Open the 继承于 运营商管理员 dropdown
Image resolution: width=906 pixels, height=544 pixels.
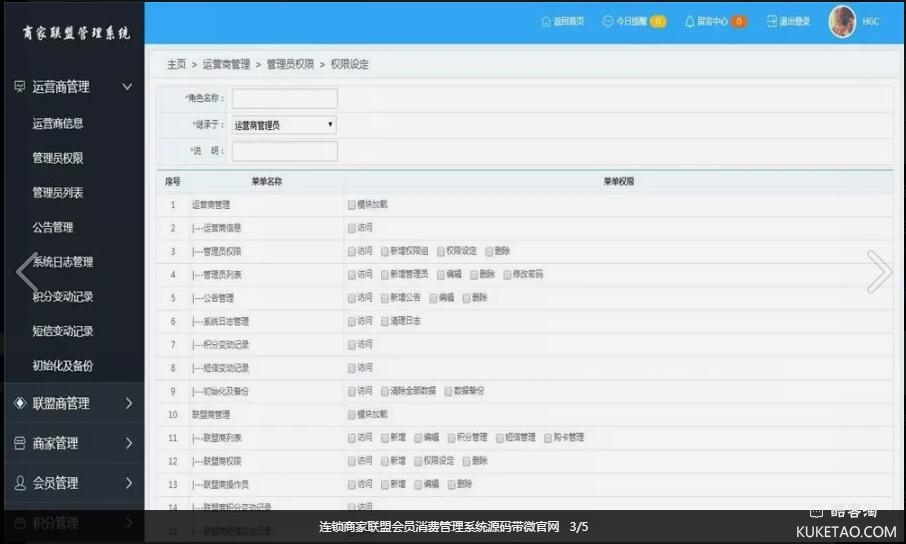point(284,125)
